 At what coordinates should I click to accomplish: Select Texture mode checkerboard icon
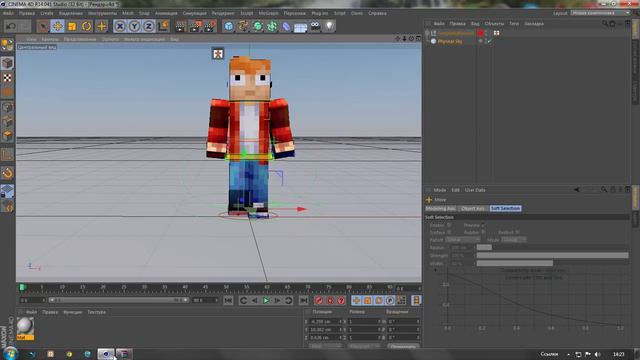[7, 78]
